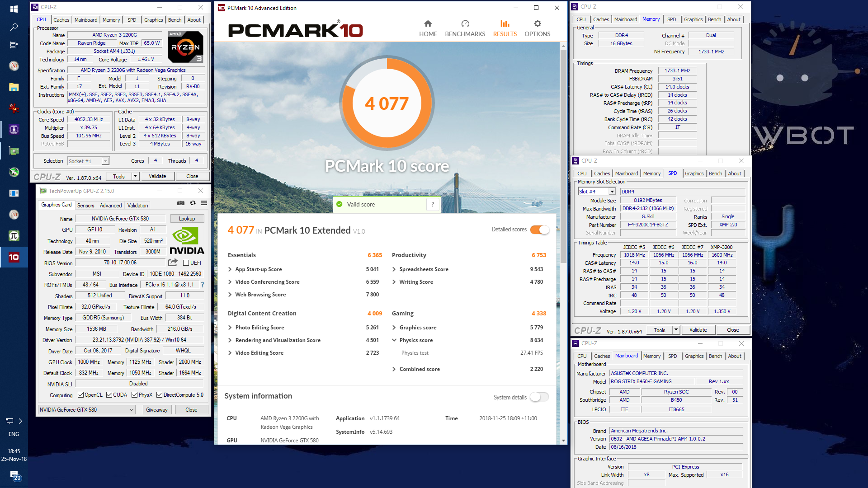Image resolution: width=868 pixels, height=488 pixels.
Task: Expand Combined score
Action: [394, 369]
